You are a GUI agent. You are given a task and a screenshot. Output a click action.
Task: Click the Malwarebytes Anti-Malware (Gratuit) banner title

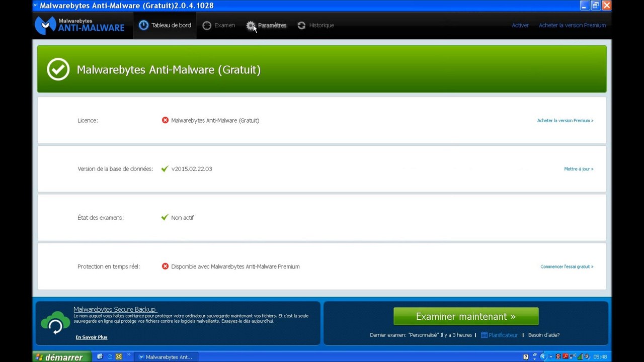169,69
